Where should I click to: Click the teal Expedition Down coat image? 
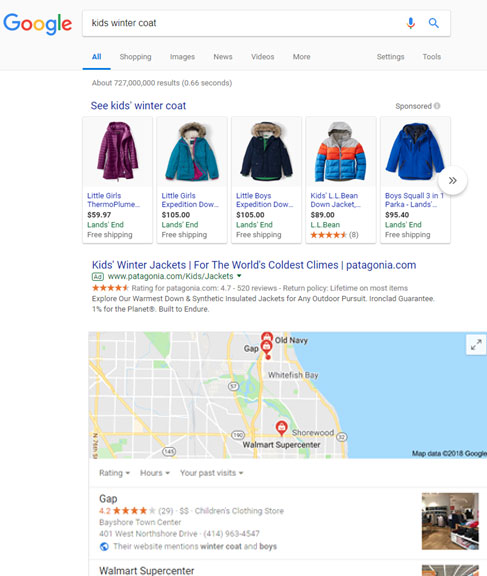click(x=192, y=151)
